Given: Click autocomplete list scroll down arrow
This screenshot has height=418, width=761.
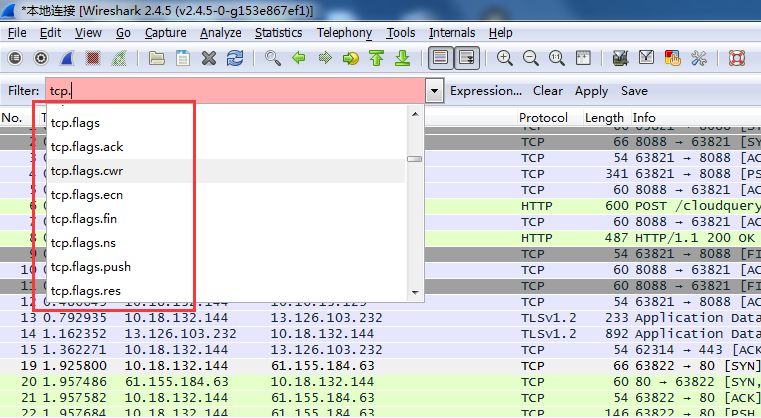Looking at the screenshot, I should coord(414,292).
